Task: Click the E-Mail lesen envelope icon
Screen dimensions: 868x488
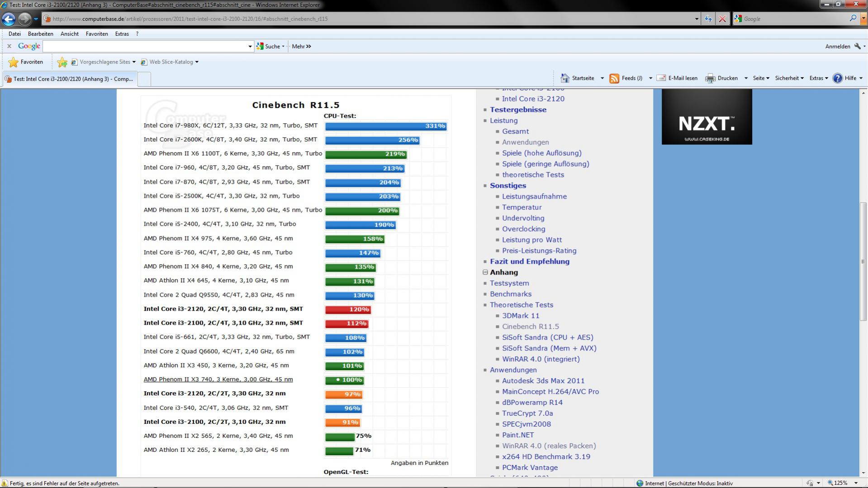Action: pos(661,78)
